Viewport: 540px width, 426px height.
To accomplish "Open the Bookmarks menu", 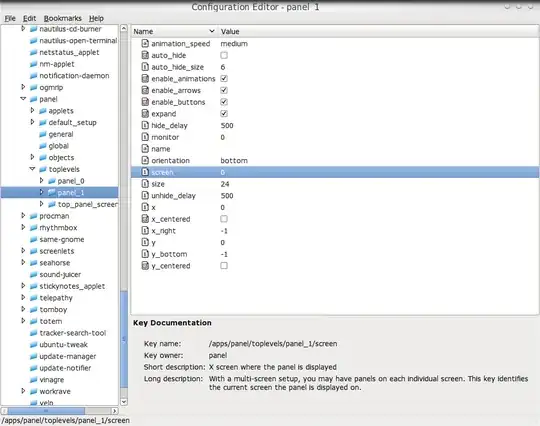I will [x=62, y=18].
